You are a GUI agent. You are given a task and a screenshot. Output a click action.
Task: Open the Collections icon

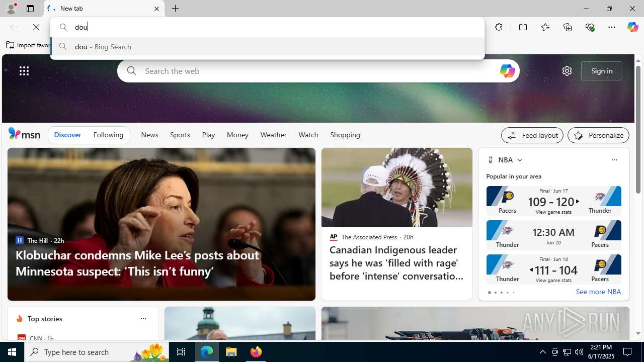tap(568, 27)
